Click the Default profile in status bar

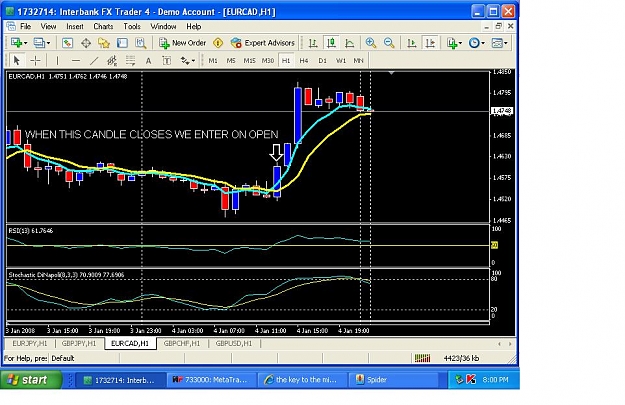coord(63,358)
